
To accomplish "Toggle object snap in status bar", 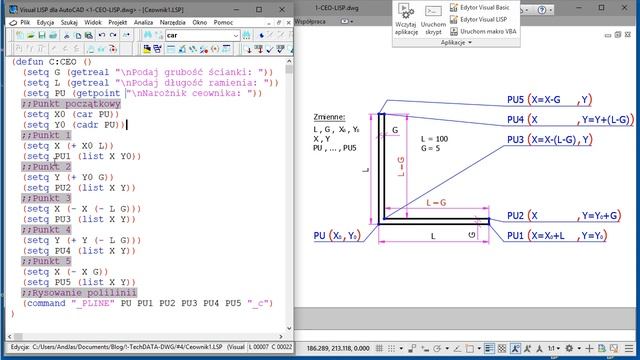I will coord(469,349).
